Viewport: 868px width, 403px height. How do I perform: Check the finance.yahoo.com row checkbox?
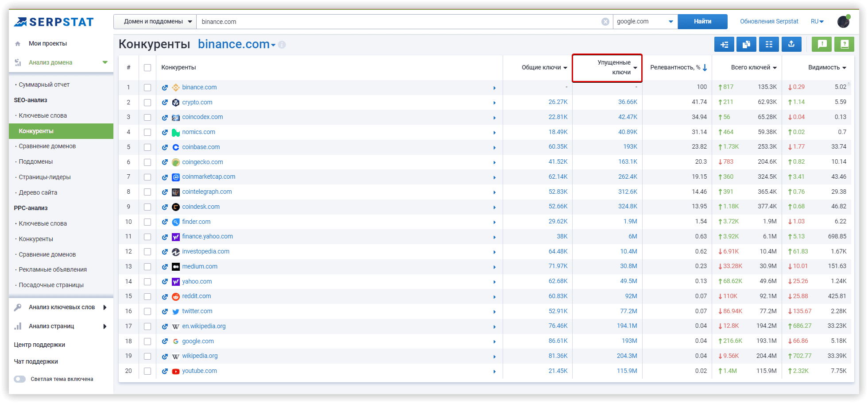coord(147,237)
